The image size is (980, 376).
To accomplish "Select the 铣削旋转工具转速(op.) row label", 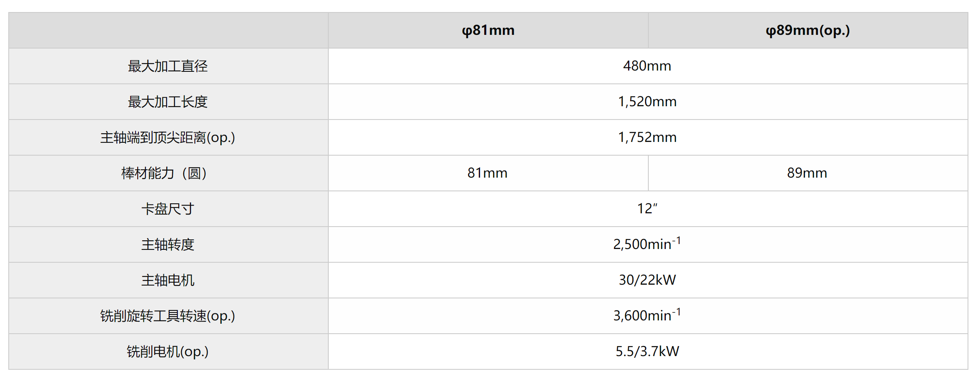I will (x=168, y=316).
